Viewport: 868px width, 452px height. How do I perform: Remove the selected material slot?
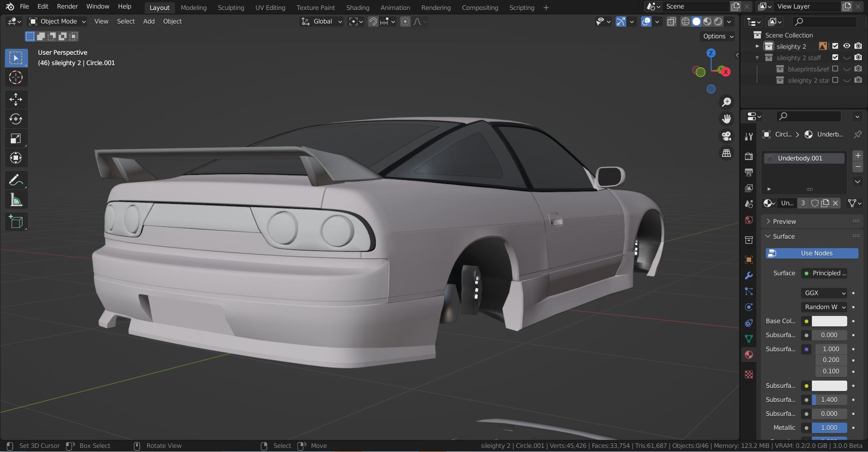pos(858,167)
